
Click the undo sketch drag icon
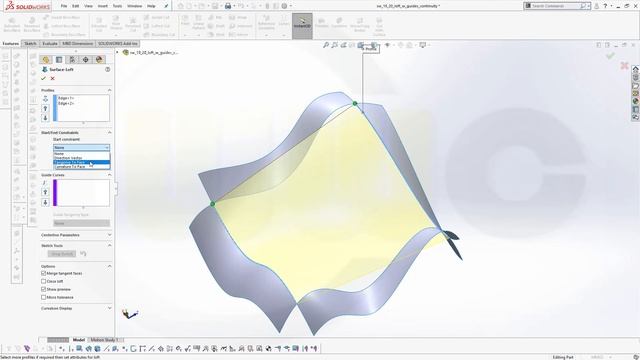[x=83, y=254]
